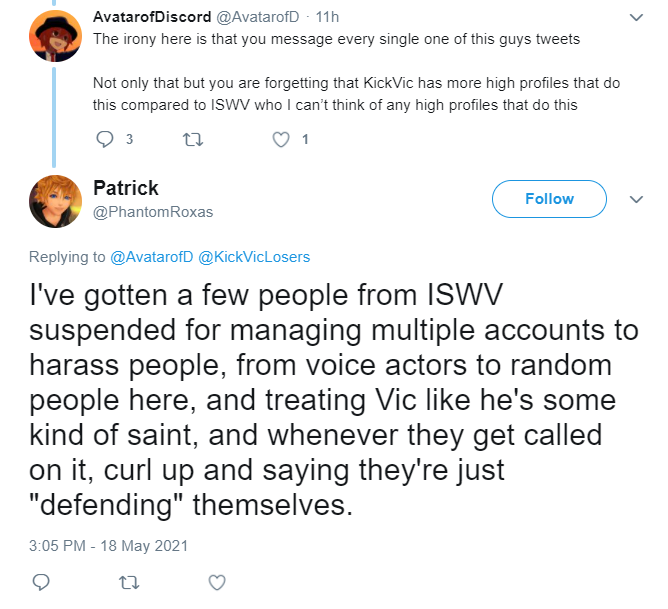668x609 pixels.
Task: Open Patrick's profile avatar
Action: click(55, 201)
